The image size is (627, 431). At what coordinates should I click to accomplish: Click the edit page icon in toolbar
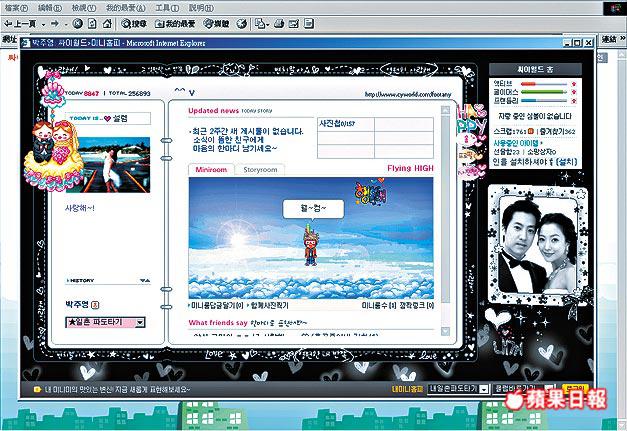294,24
